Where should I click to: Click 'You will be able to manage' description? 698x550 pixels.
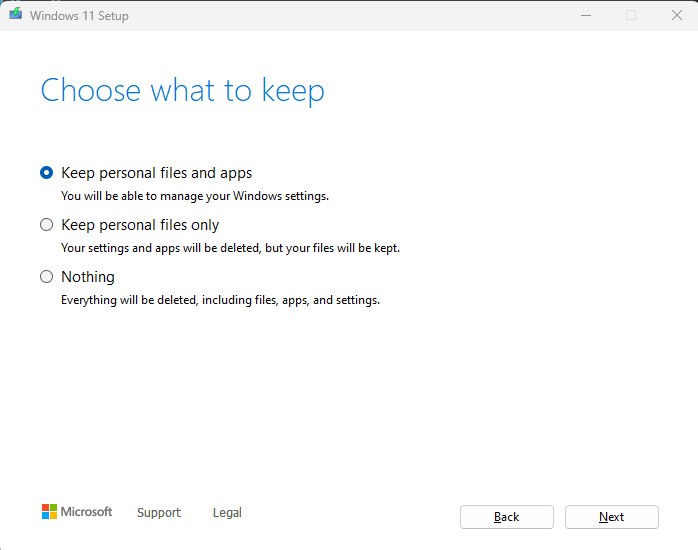pos(195,196)
